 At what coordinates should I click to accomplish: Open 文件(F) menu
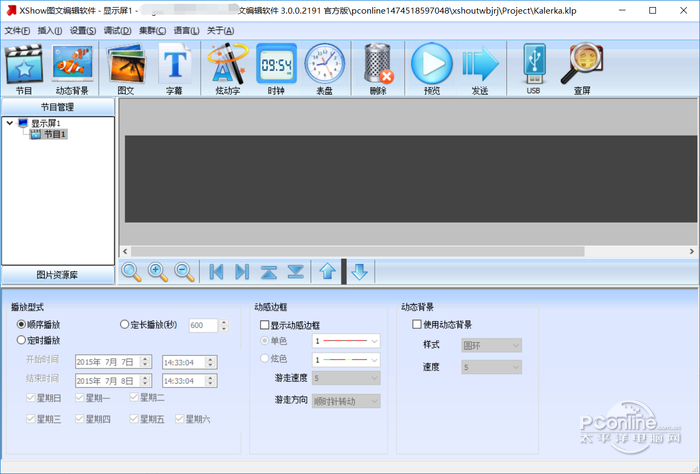(x=17, y=30)
